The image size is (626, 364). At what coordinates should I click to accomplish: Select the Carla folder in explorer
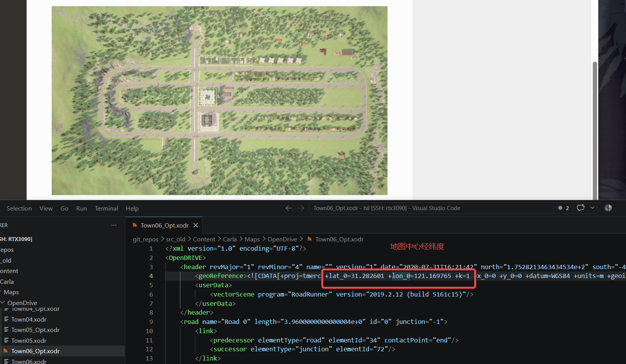[x=7, y=281]
